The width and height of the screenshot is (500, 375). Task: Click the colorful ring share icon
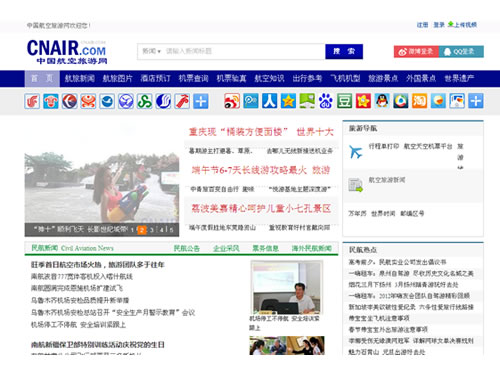[401, 101]
